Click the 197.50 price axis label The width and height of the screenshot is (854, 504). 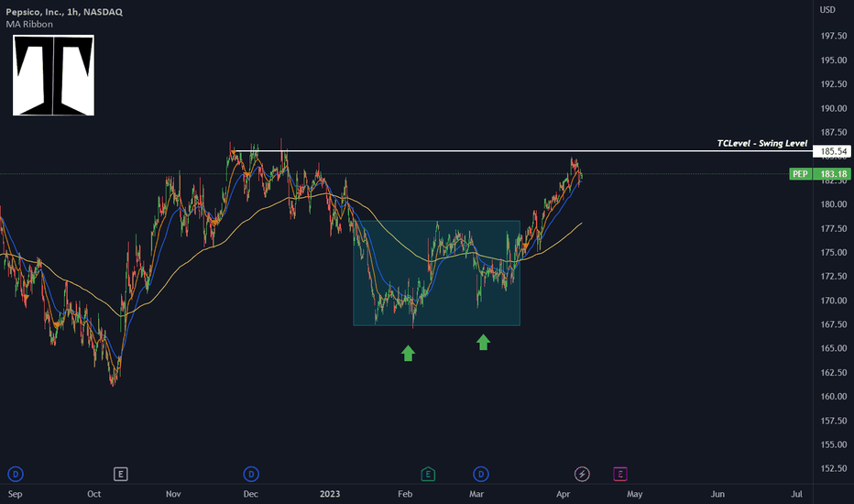[x=834, y=36]
